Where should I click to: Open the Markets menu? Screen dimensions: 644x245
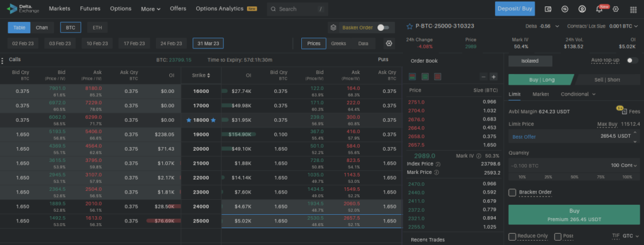pyautogui.click(x=60, y=9)
